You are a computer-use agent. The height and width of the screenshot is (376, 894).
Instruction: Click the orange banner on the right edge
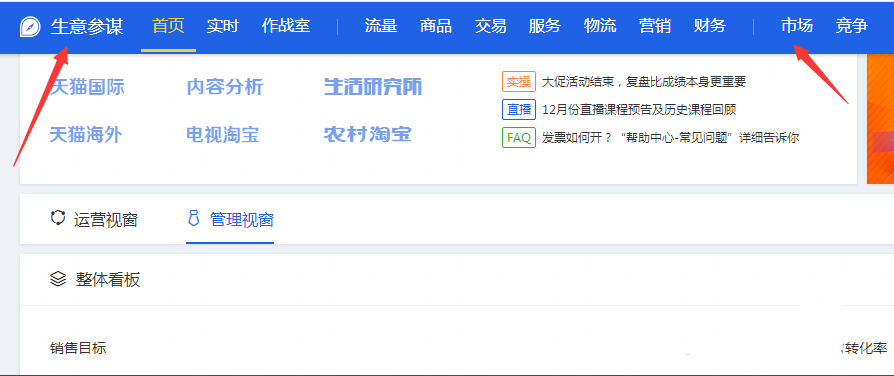(x=880, y=119)
